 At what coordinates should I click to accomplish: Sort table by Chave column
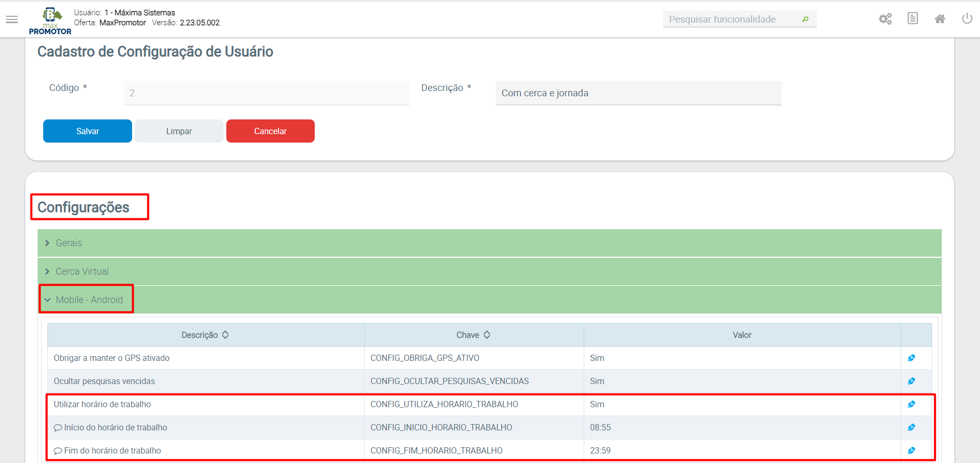click(473, 335)
